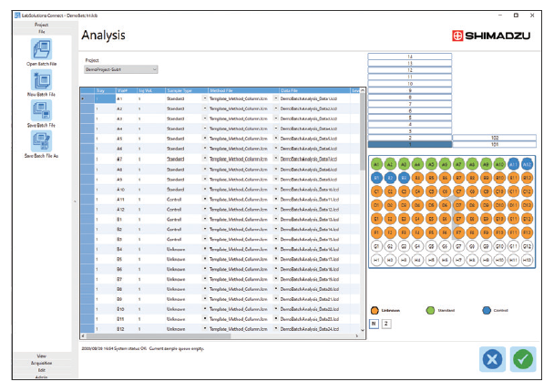The image size is (554, 392).
Task: Toggle the Z plate layout button
Action: 385,323
